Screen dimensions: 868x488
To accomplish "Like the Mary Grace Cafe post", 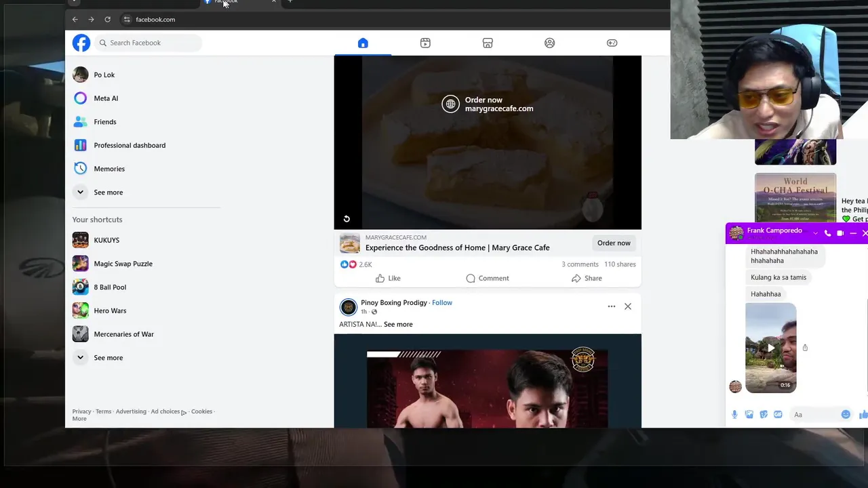I will tap(388, 278).
